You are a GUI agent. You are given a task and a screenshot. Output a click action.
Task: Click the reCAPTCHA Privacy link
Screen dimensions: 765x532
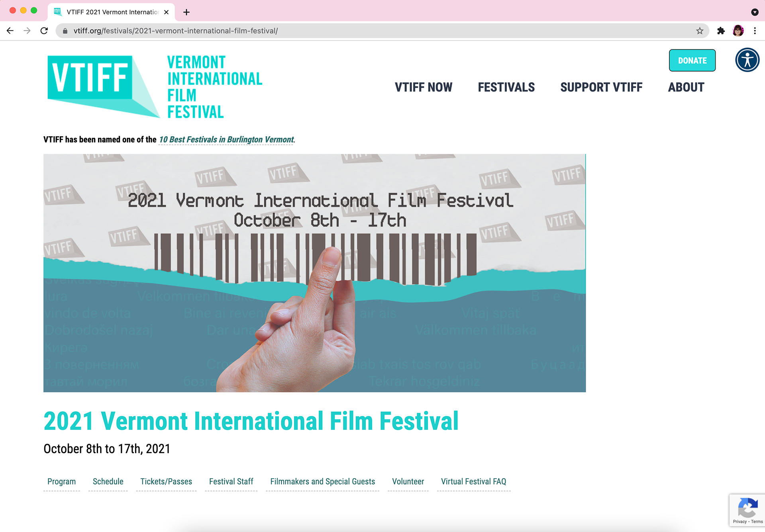[x=739, y=522]
